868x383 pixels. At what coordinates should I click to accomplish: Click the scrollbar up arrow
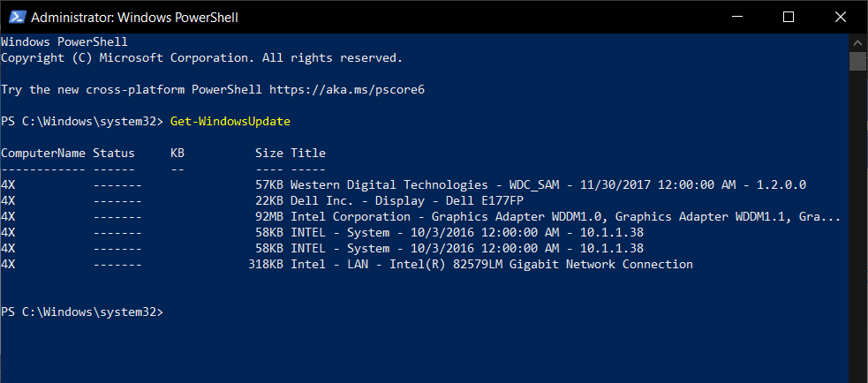[857, 42]
